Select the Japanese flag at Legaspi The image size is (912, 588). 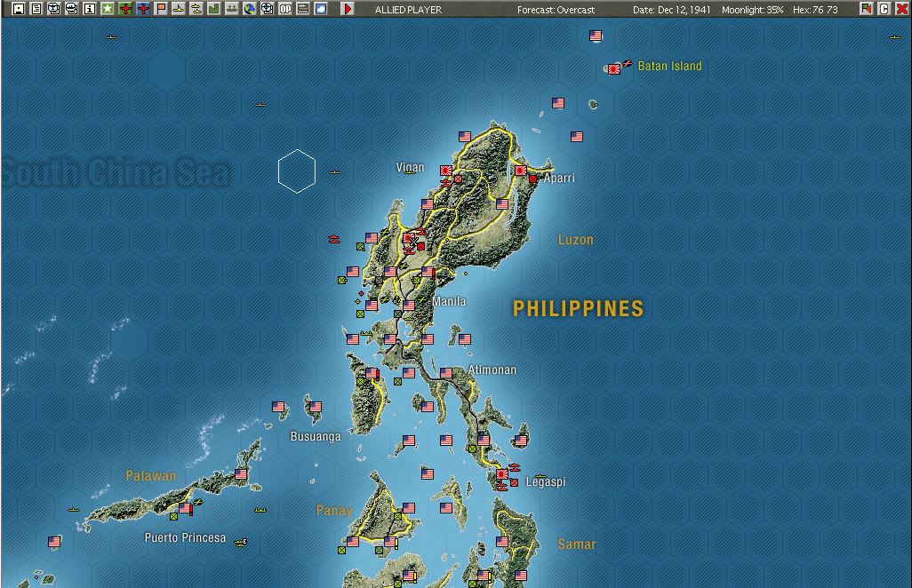pyautogui.click(x=502, y=474)
